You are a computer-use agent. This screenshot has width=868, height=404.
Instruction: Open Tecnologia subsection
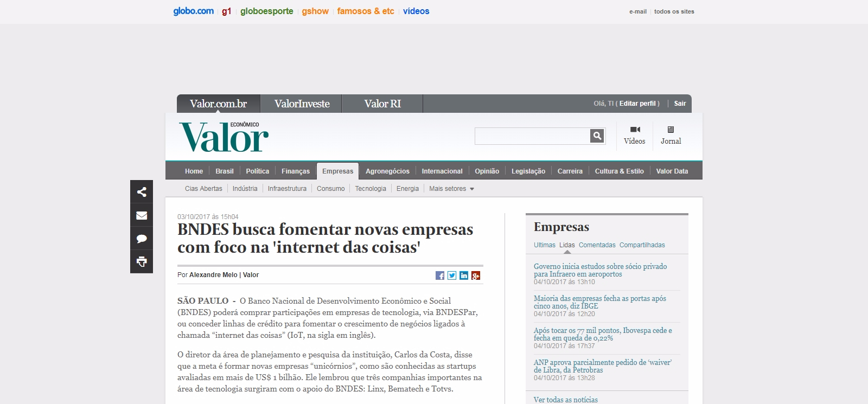click(x=371, y=189)
